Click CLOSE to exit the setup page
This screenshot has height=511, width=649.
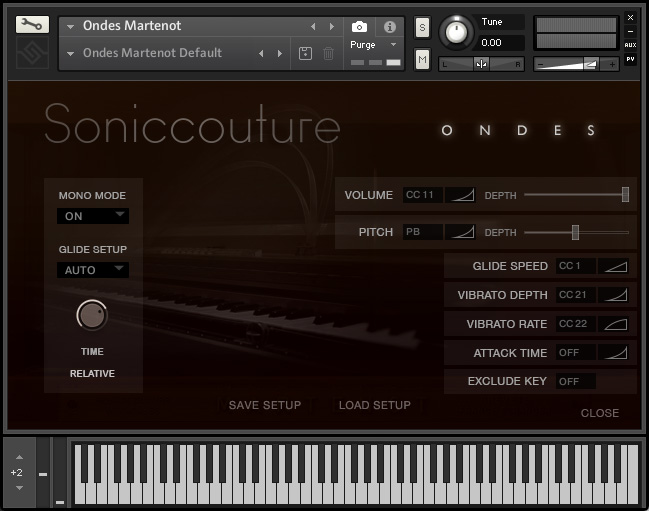click(600, 413)
